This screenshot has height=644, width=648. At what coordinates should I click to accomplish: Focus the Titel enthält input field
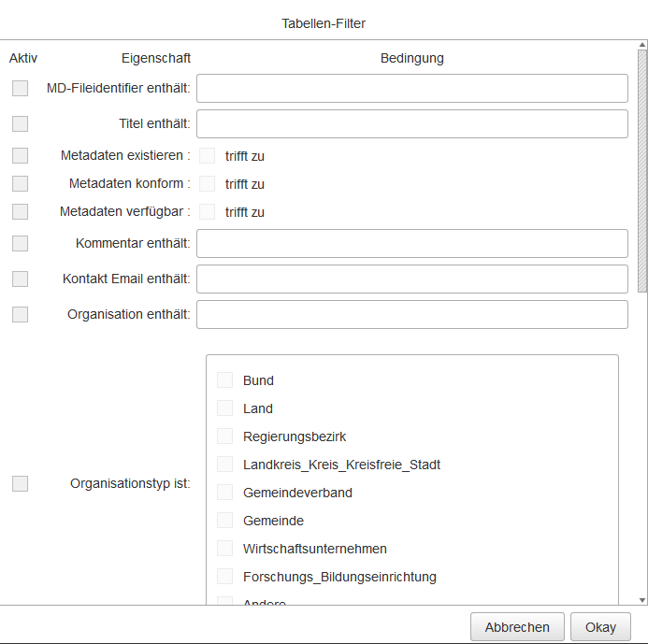[411, 124]
